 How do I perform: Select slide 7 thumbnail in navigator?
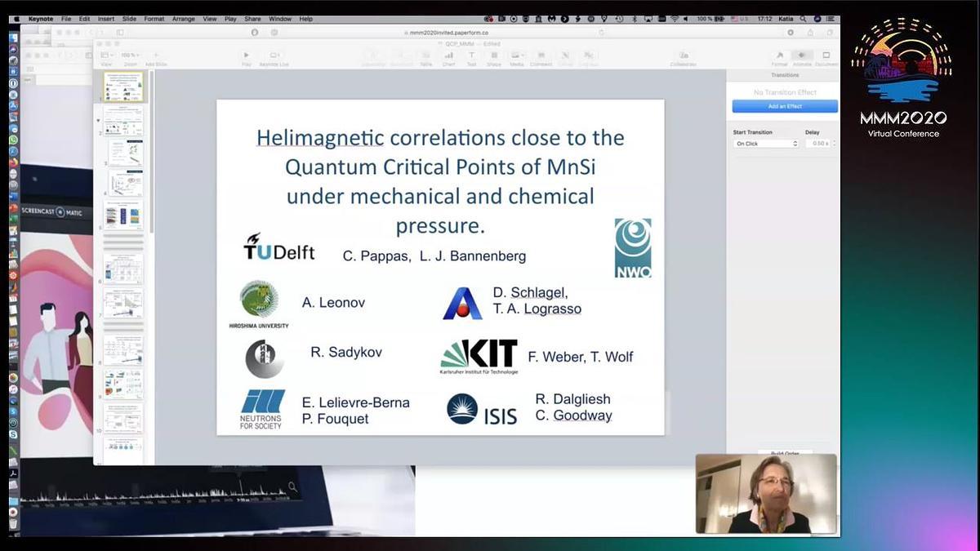123,303
